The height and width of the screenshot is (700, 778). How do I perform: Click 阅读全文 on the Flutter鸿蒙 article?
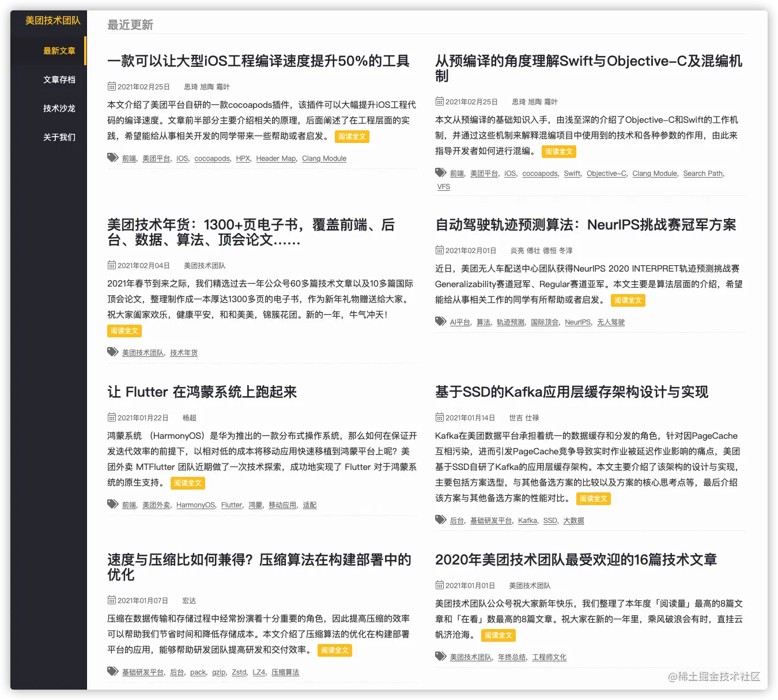pyautogui.click(x=188, y=483)
